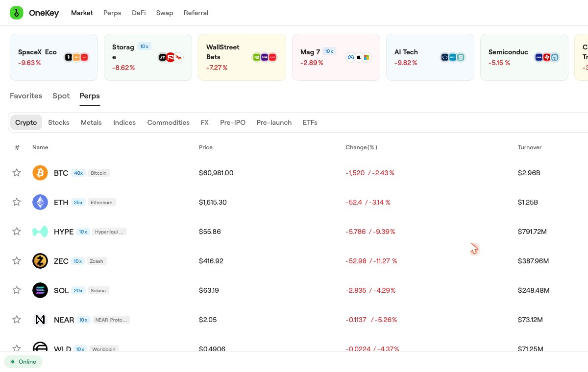Screen dimensions: 588x372
Task: Sort by the Name column header
Action: click(40, 147)
